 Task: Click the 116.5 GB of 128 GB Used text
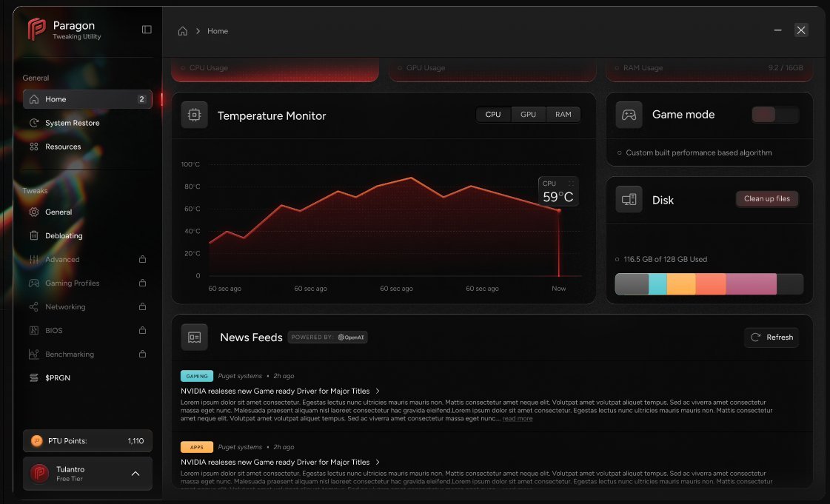tap(666, 260)
